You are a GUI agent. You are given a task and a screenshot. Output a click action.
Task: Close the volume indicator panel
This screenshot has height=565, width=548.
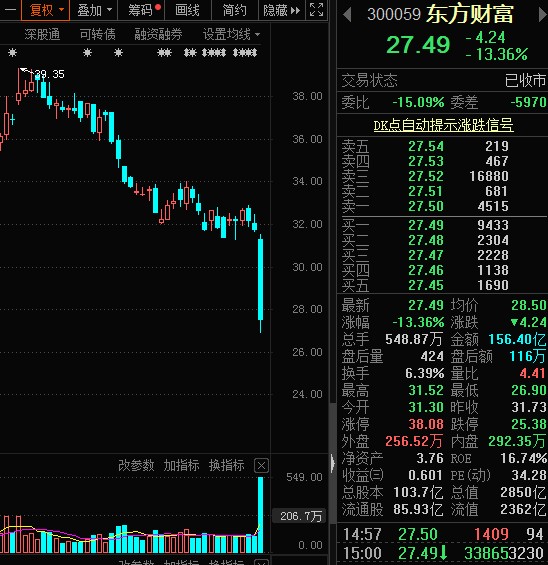[x=261, y=466]
